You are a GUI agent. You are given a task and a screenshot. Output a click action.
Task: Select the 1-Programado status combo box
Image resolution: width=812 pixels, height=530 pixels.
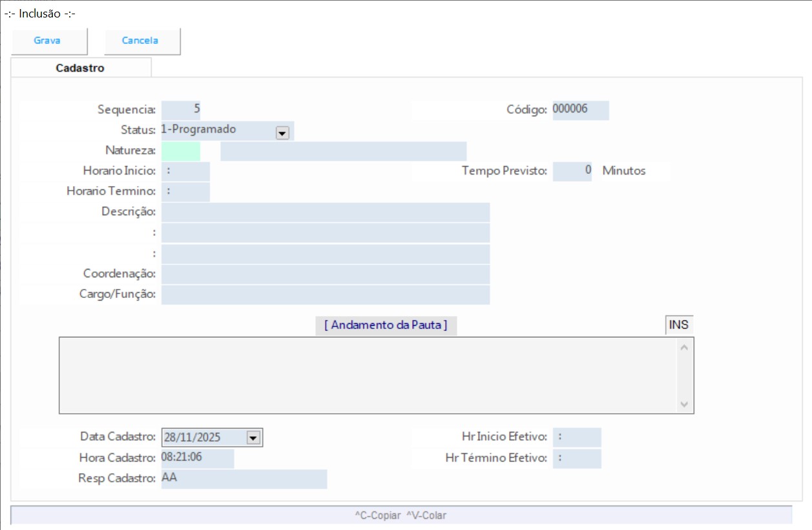click(218, 130)
